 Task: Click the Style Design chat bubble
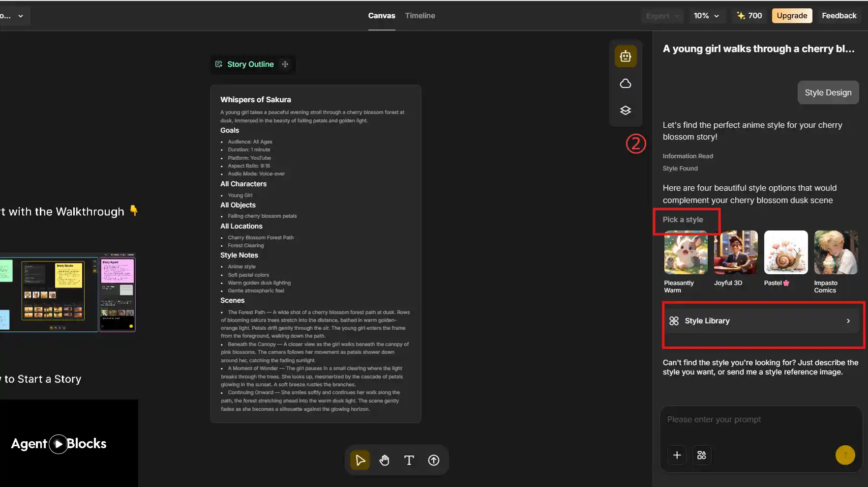(x=828, y=92)
